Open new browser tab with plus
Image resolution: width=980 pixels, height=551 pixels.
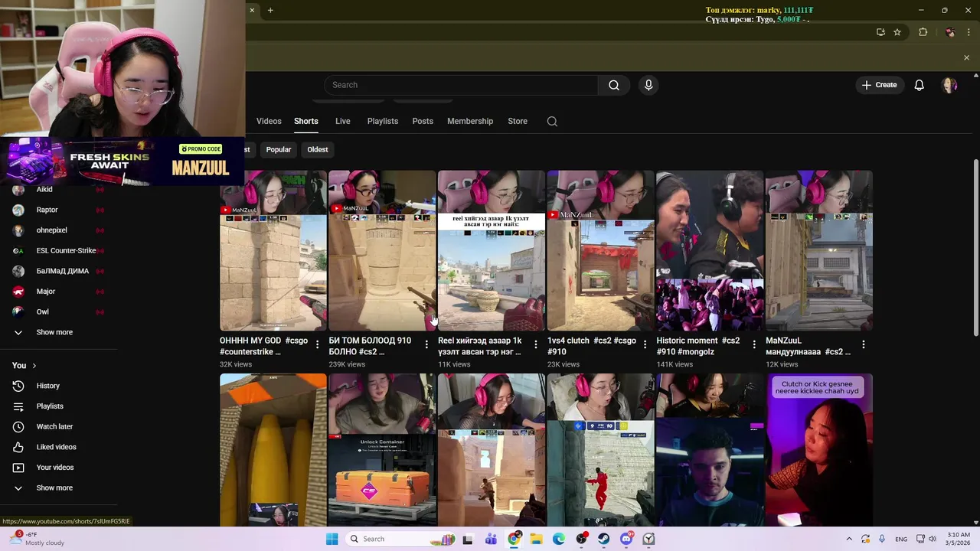[270, 10]
